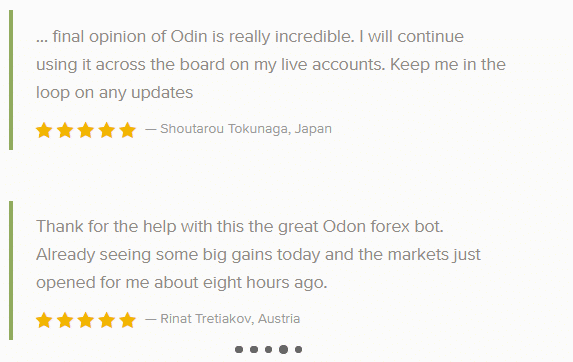Click first star in Rinat Tretiakov's rating
Screen dimensions: 573x362
(x=44, y=320)
